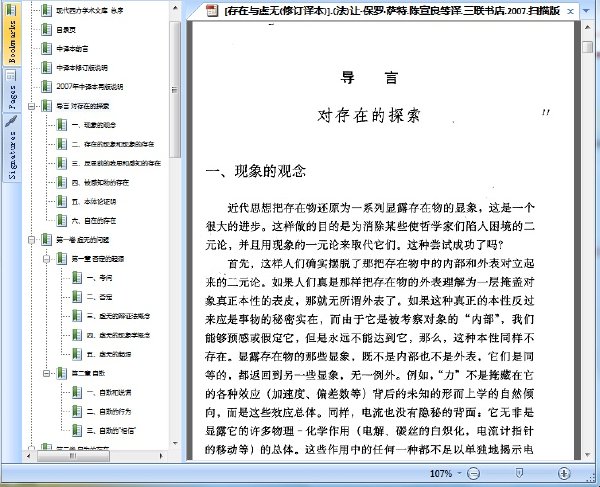Open the zoom percentage dropdown arrow
600x487 pixels.
click(x=460, y=474)
